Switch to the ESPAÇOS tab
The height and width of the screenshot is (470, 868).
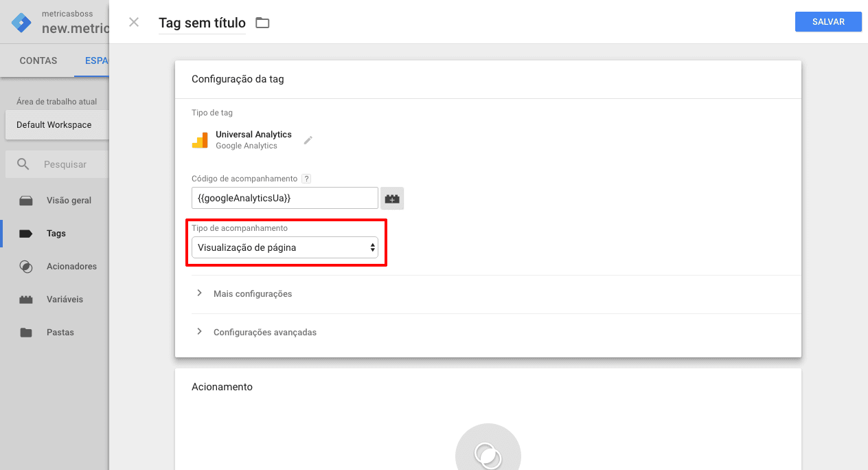pos(97,60)
